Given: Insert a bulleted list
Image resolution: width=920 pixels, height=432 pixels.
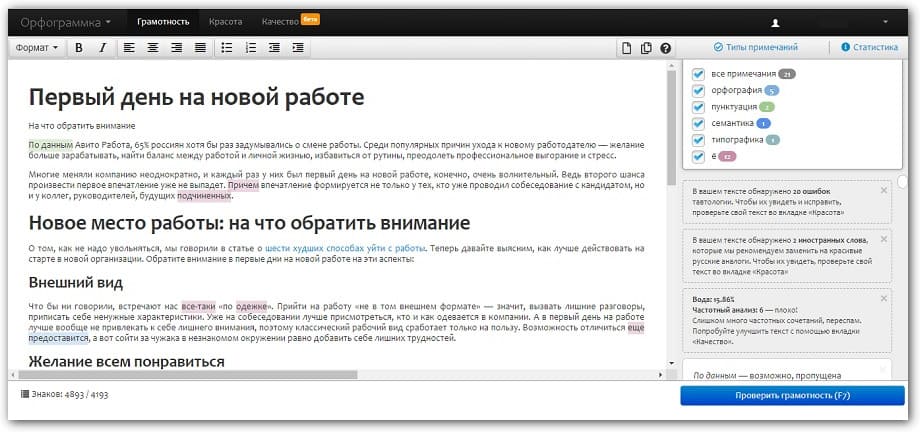Looking at the screenshot, I should point(227,48).
